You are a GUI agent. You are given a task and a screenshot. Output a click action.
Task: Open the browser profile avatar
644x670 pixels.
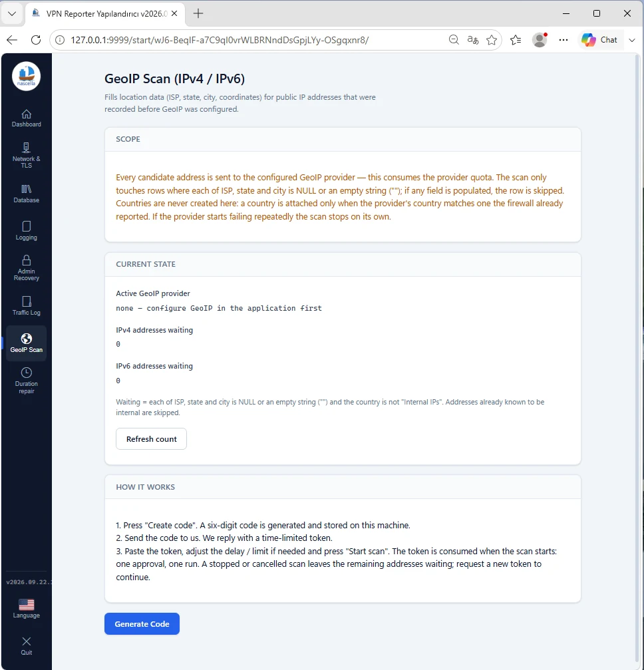pyautogui.click(x=540, y=40)
